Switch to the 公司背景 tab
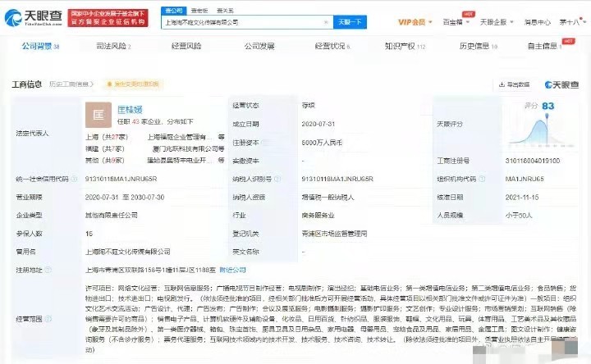The image size is (591, 364). tap(40, 46)
